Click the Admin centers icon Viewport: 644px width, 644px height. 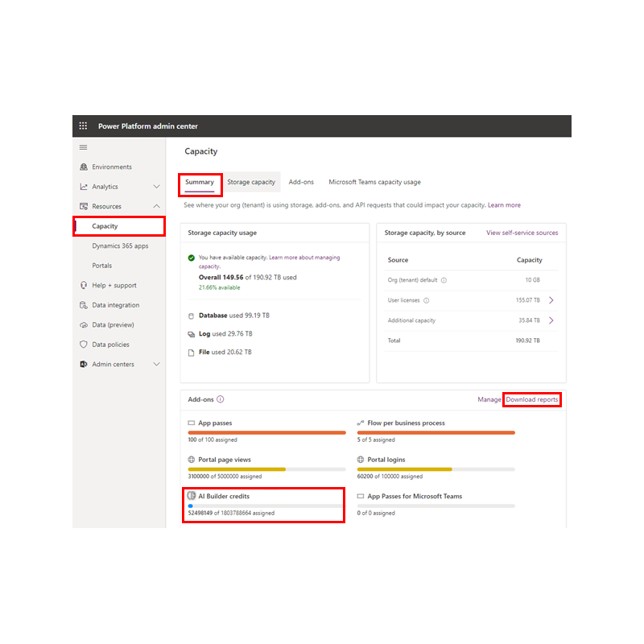click(84, 364)
